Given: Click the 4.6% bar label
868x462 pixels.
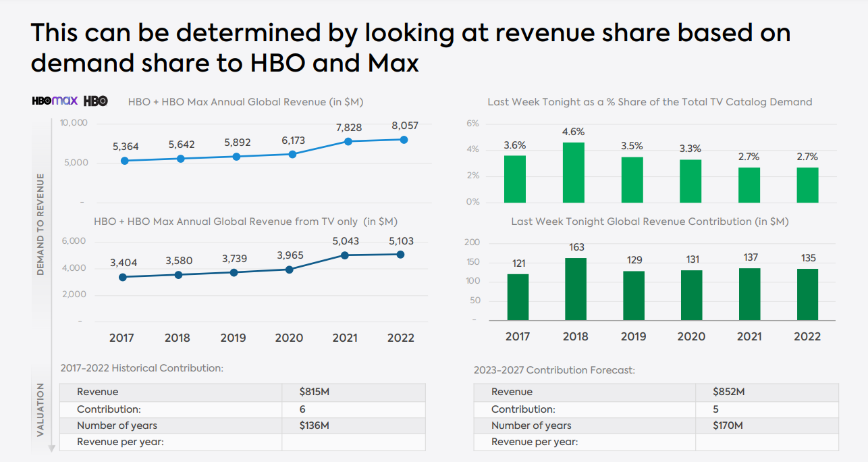Looking at the screenshot, I should tap(573, 132).
